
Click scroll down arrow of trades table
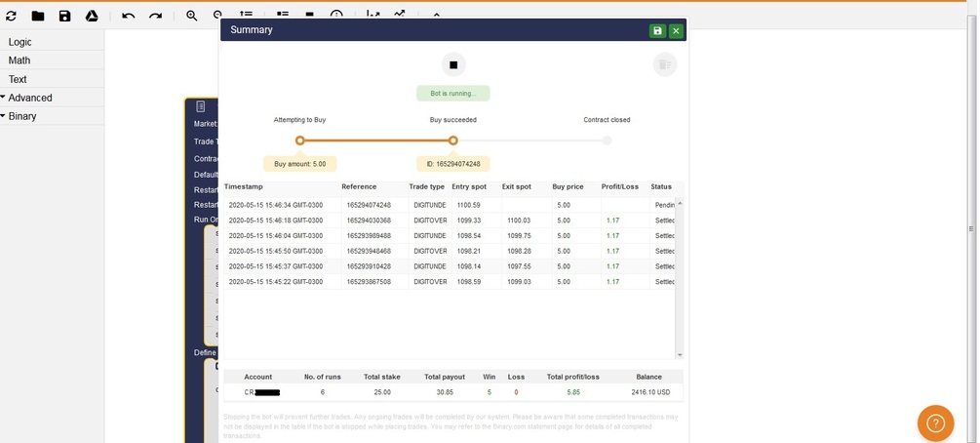click(x=680, y=355)
